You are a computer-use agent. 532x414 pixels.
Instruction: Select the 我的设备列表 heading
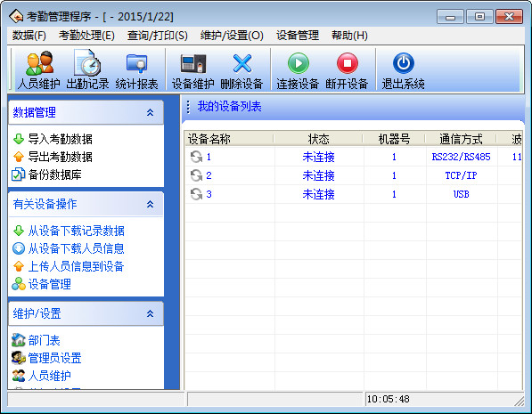(x=229, y=107)
